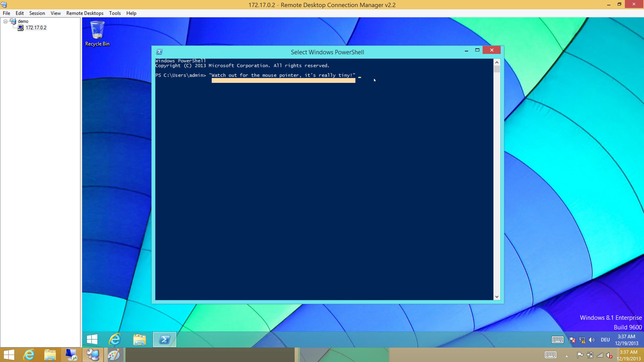Open the Tools menu
Image resolution: width=644 pixels, height=362 pixels.
point(115,13)
